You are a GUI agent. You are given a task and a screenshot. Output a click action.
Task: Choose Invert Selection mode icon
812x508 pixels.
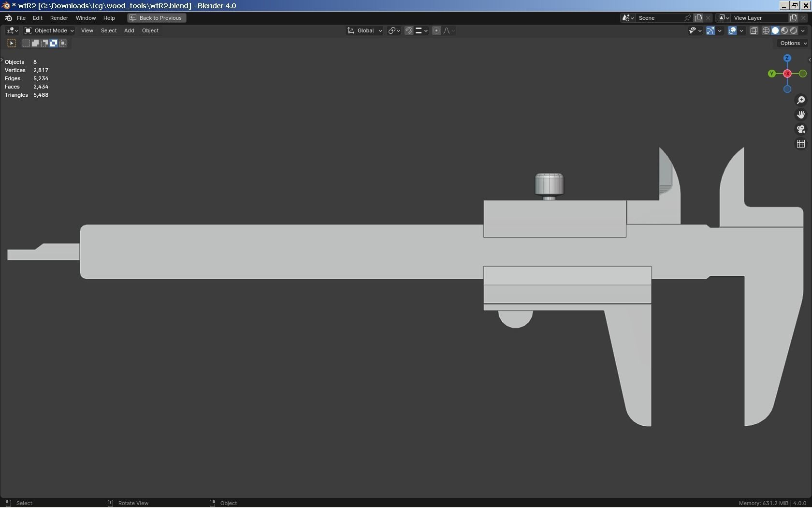[54, 43]
